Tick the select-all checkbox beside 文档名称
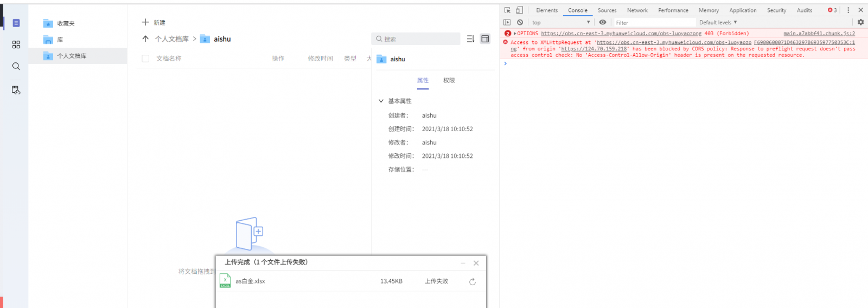Viewport: 868px width, 308px height. (145, 59)
